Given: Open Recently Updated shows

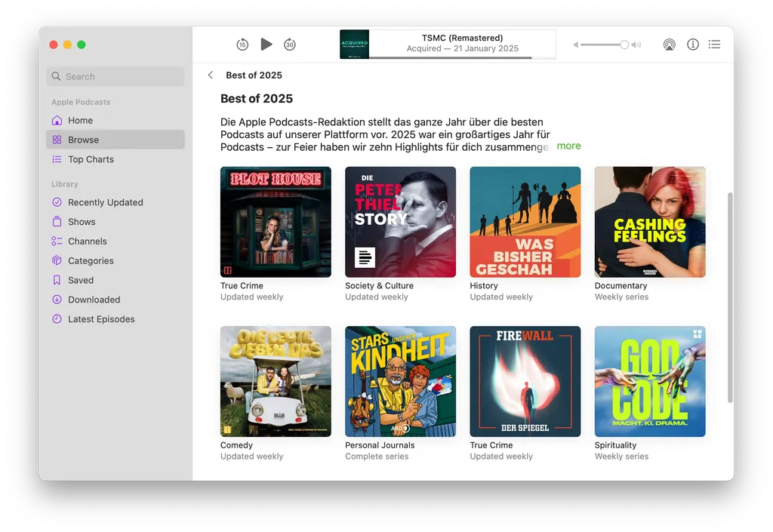Looking at the screenshot, I should coord(104,202).
